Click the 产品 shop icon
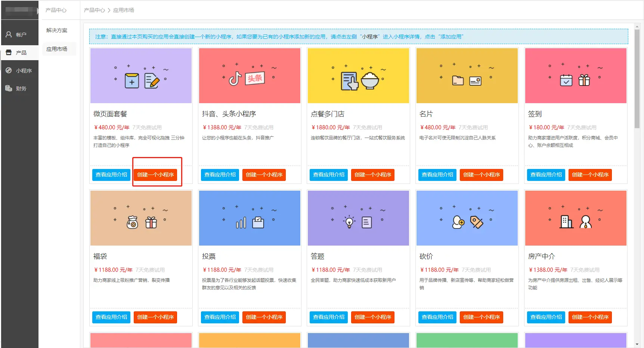Image resolution: width=644 pixels, height=348 pixels. tap(9, 52)
